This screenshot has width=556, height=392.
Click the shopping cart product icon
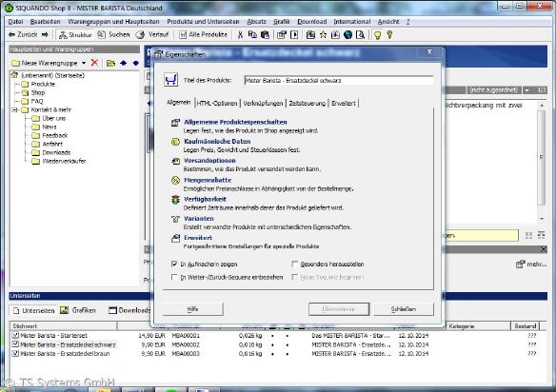pyautogui.click(x=171, y=80)
